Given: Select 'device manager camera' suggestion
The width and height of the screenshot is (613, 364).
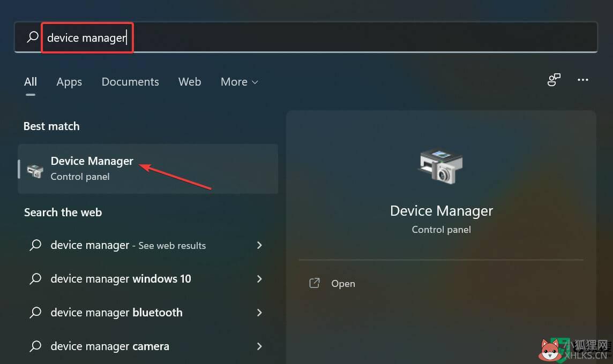Looking at the screenshot, I should 148,346.
